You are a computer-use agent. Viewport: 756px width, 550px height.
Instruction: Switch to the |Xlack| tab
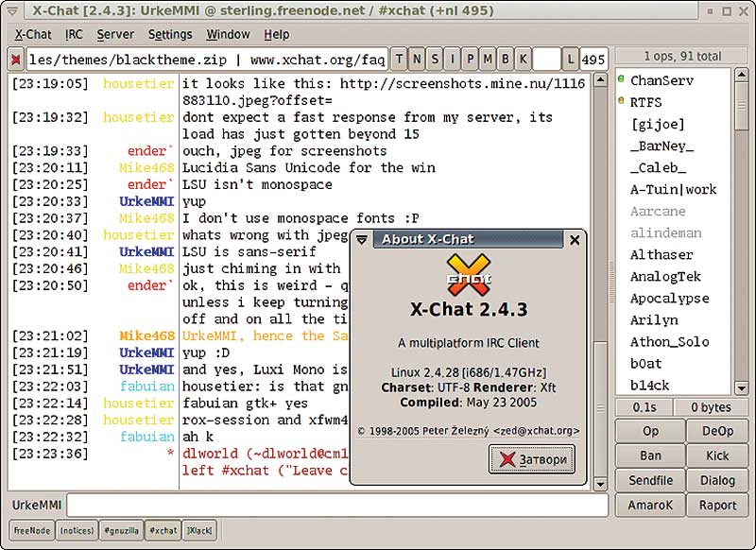199,530
